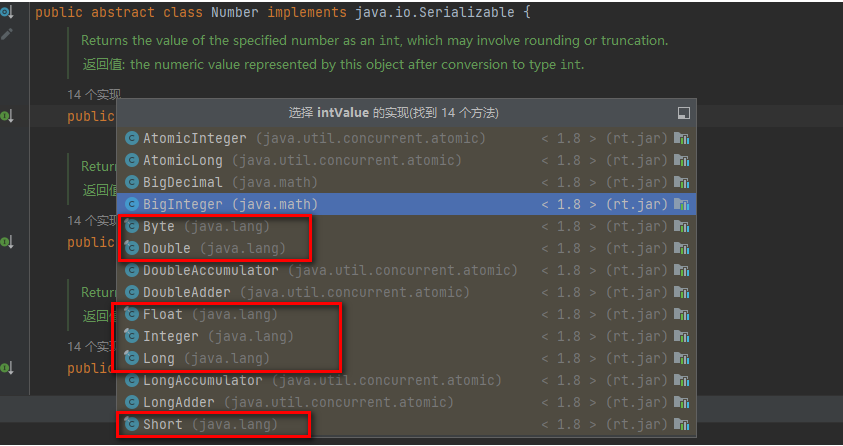Click library icon on Short row
The image size is (843, 446).
pyautogui.click(x=682, y=425)
